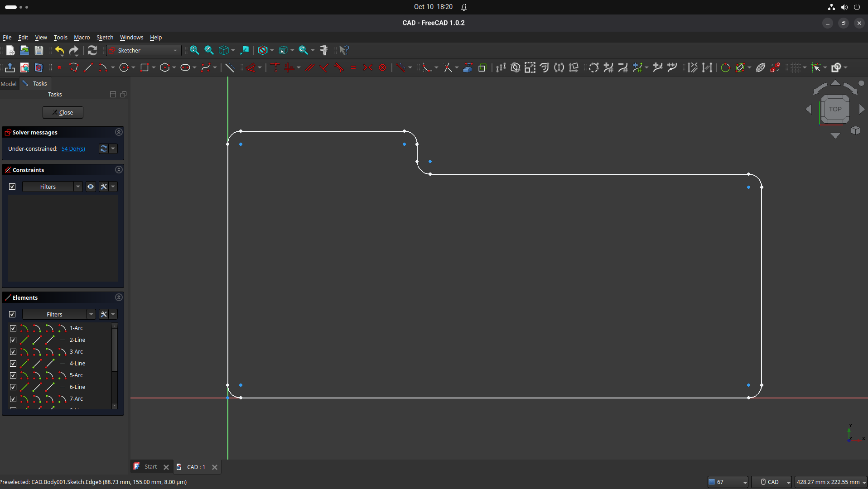This screenshot has height=489, width=868.
Task: Select the line drawing tool
Action: point(89,67)
